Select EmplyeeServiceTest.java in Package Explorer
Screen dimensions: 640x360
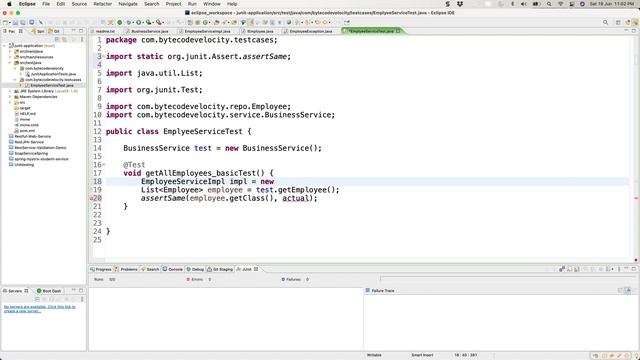[51, 85]
